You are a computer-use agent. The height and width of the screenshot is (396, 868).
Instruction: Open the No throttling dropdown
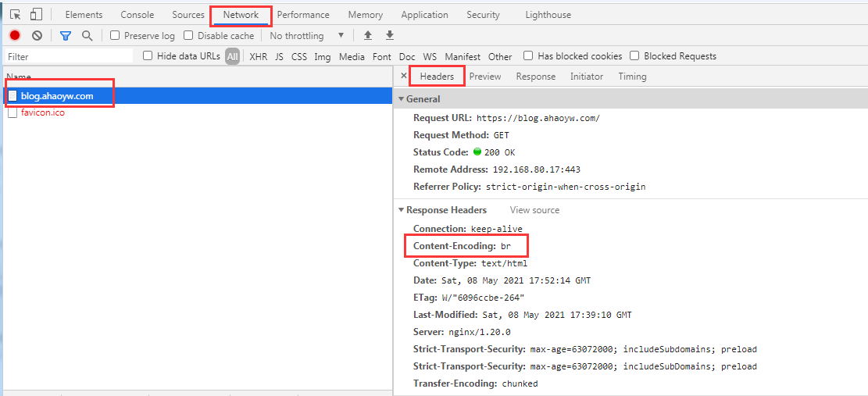point(306,36)
